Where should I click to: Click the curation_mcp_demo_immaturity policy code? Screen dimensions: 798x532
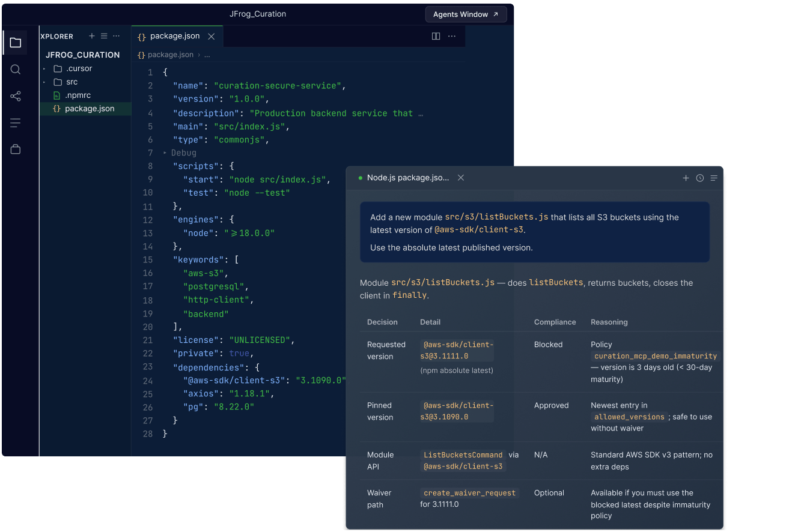coord(656,356)
